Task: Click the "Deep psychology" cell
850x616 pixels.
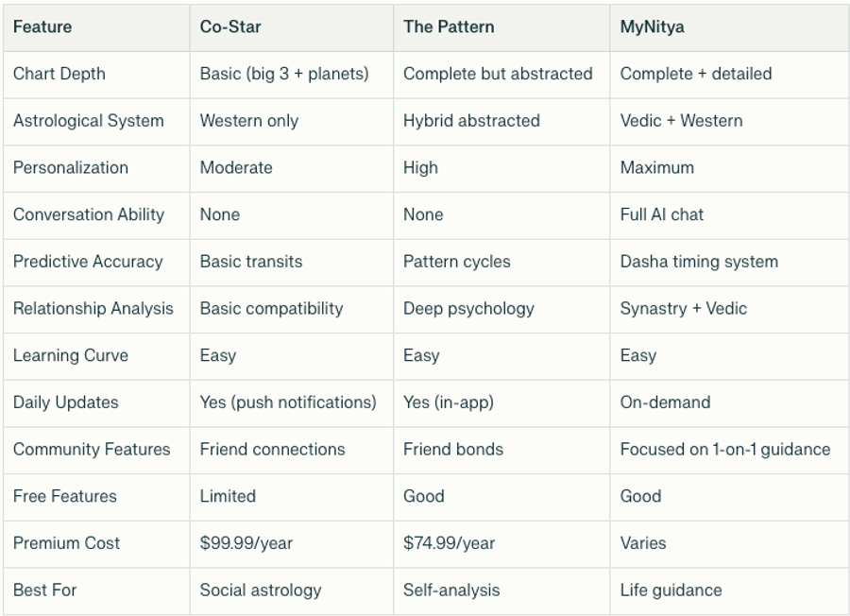Action: coord(468,309)
